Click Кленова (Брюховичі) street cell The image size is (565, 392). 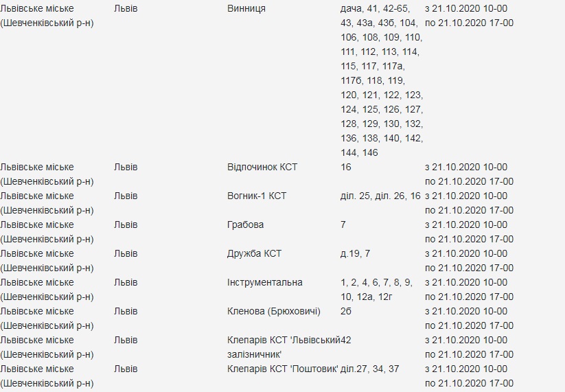[273, 312]
